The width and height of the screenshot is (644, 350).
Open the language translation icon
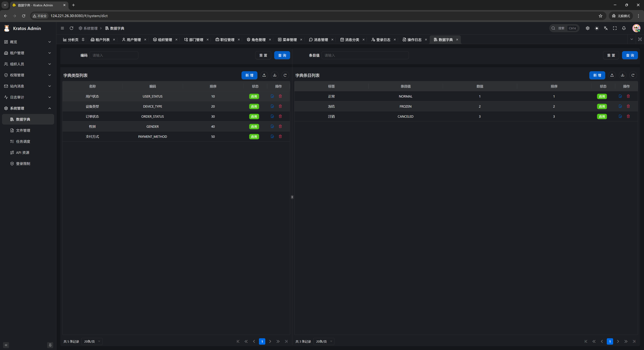point(606,28)
